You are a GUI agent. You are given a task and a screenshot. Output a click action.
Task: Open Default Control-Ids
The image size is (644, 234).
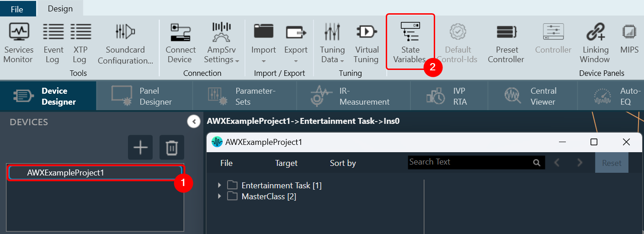[x=458, y=43]
